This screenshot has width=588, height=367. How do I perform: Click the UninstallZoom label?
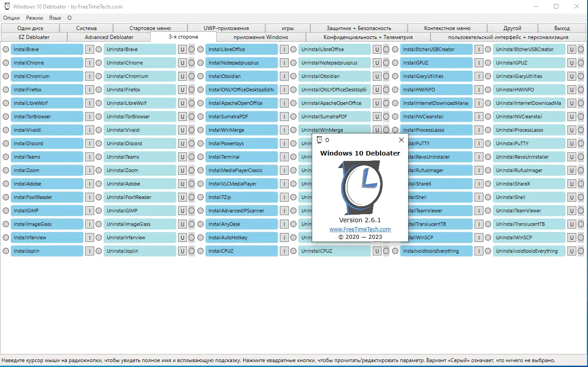[140, 170]
